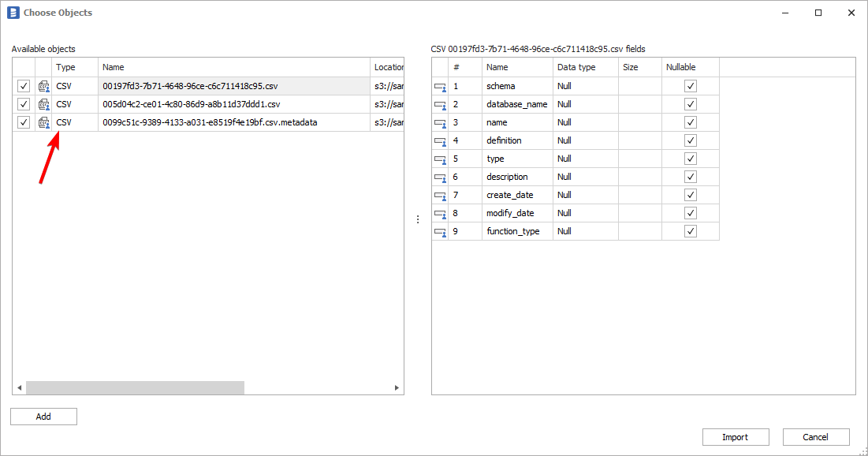868x456 pixels.
Task: Click the CSV file icon for 005d04c2 row
Action: [x=44, y=103]
